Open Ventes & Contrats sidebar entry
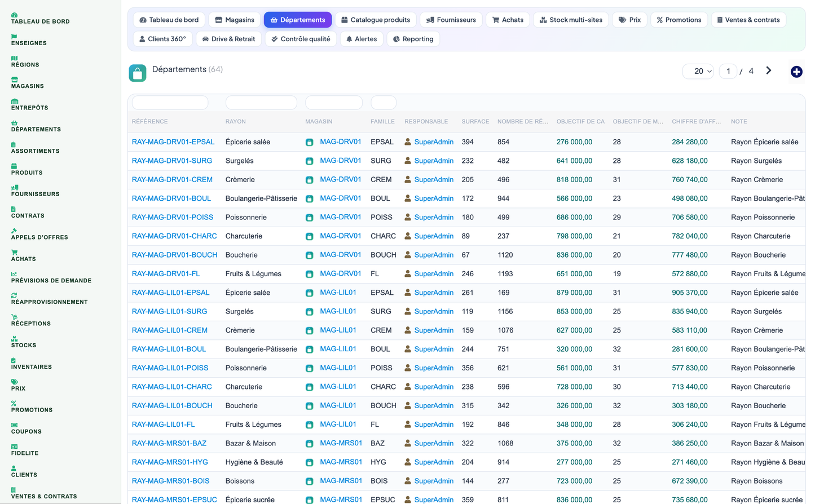Viewport: 815px width, 504px height. click(43, 493)
